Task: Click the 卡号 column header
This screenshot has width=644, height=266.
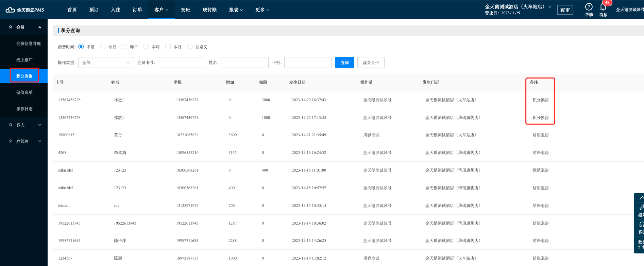Action: point(60,82)
